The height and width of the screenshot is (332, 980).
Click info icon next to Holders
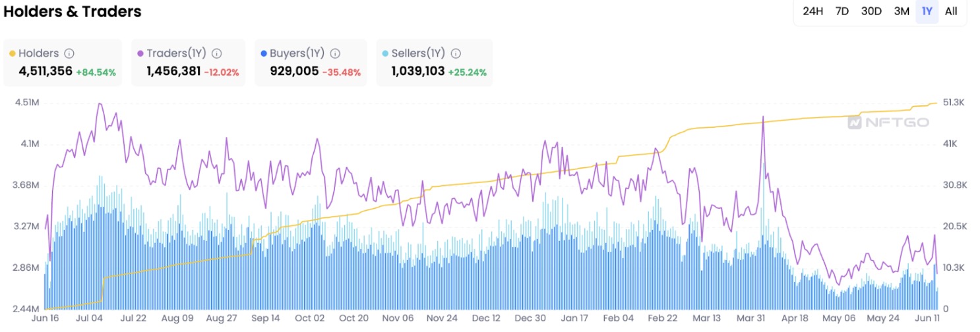(69, 54)
